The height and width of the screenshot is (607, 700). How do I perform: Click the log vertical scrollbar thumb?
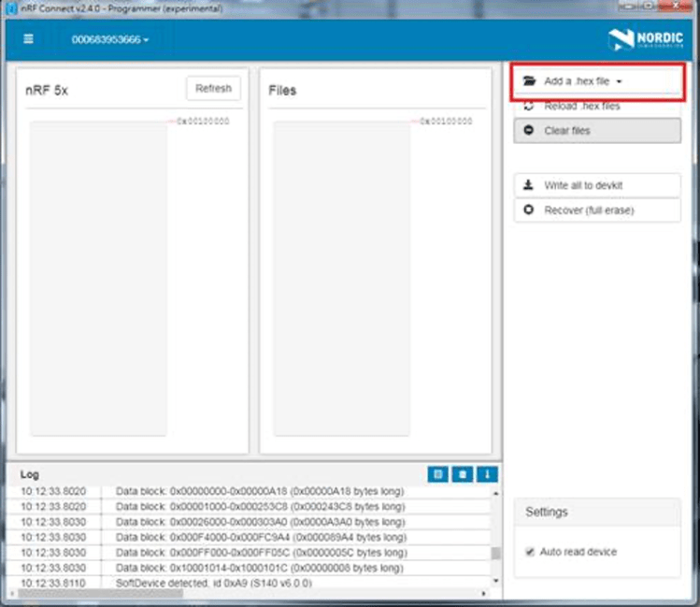[495, 553]
